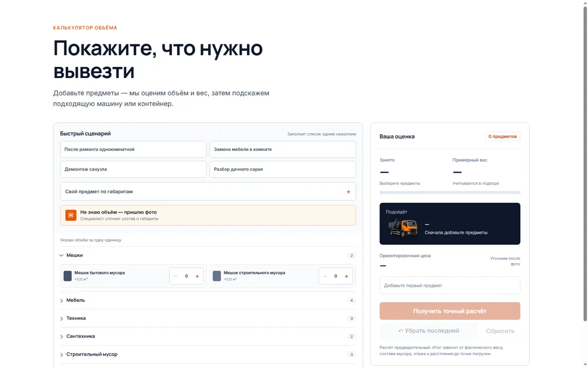Click construction trash bag icon
Screen dimensions: 588x368
[x=216, y=276]
